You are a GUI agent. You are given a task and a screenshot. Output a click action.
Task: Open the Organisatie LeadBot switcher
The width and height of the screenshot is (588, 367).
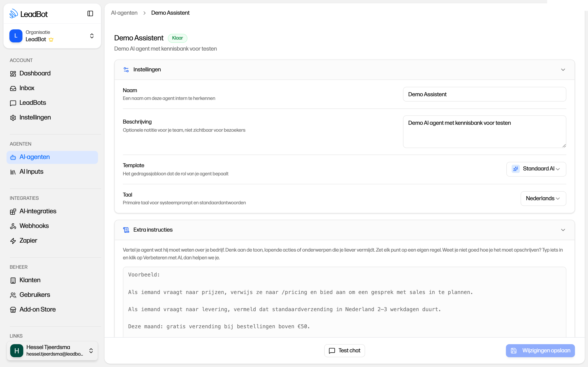click(x=52, y=36)
